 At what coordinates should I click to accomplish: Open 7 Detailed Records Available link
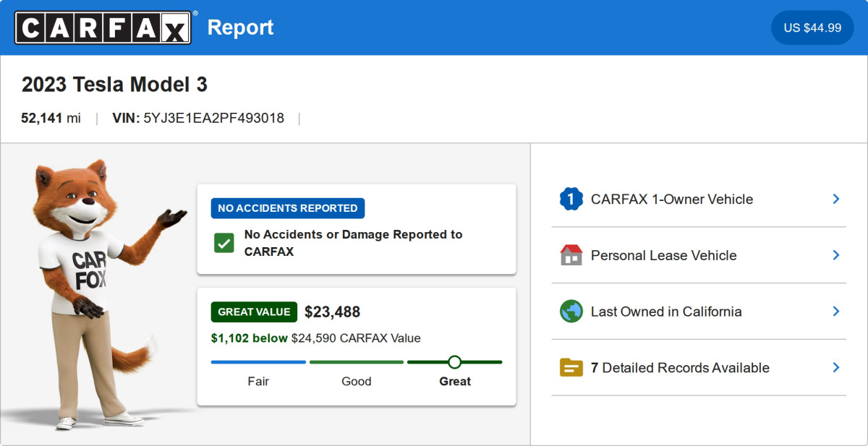click(x=699, y=367)
